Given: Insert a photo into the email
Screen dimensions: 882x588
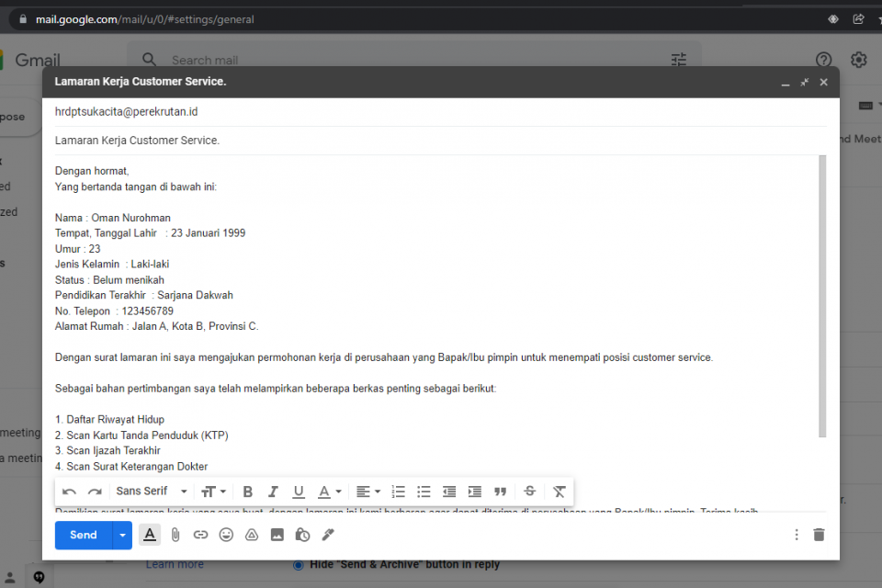Looking at the screenshot, I should click(x=277, y=535).
